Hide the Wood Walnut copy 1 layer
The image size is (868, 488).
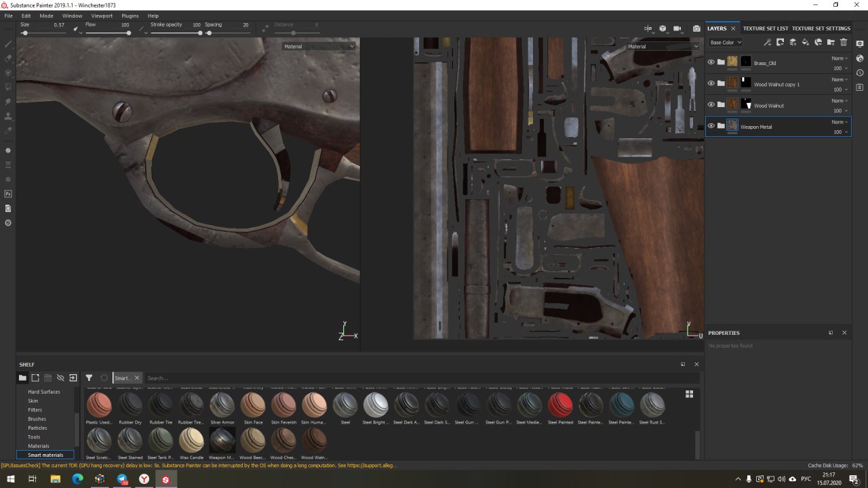tap(711, 83)
